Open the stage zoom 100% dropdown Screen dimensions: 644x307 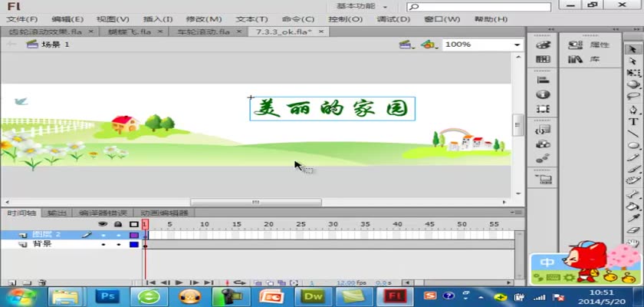tap(517, 45)
